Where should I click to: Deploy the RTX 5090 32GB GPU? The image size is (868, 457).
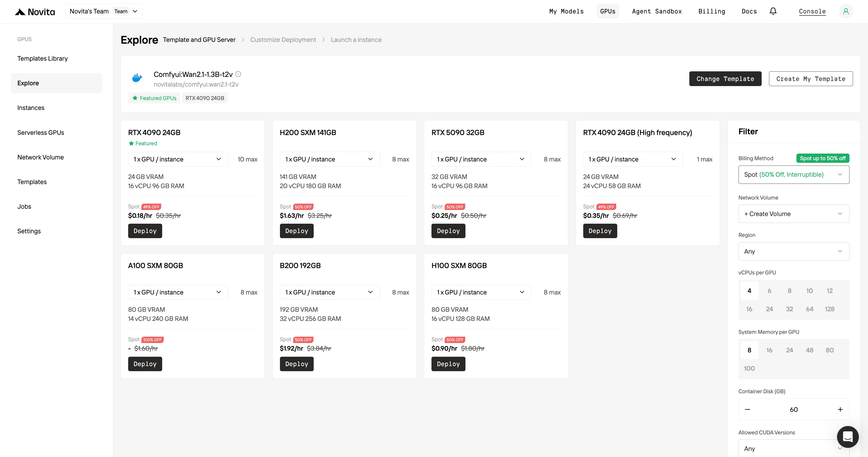448,231
